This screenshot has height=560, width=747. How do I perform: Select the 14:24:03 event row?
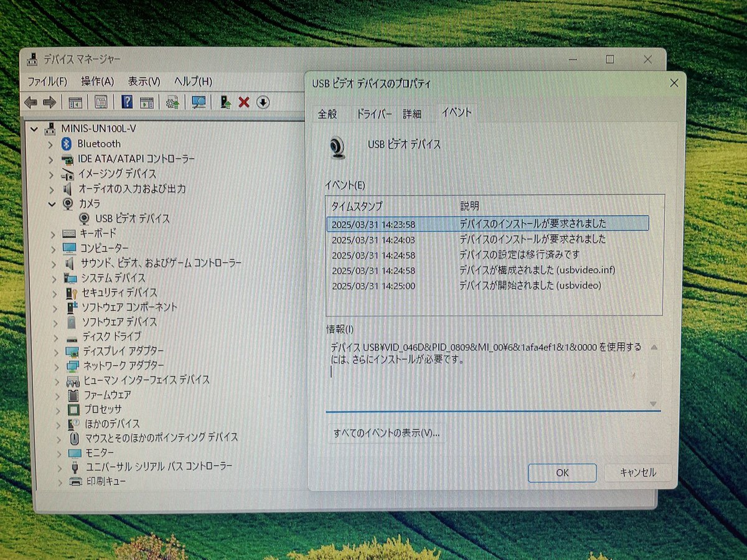[x=488, y=239]
